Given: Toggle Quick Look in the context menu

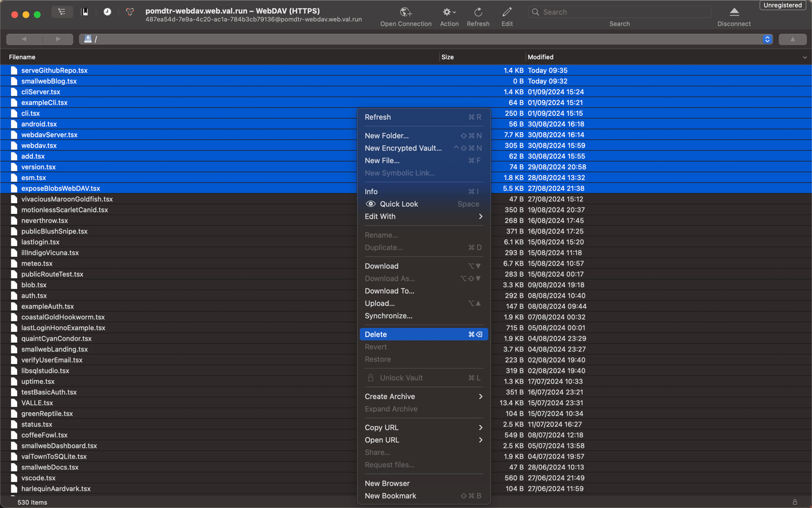Looking at the screenshot, I should pyautogui.click(x=399, y=204).
